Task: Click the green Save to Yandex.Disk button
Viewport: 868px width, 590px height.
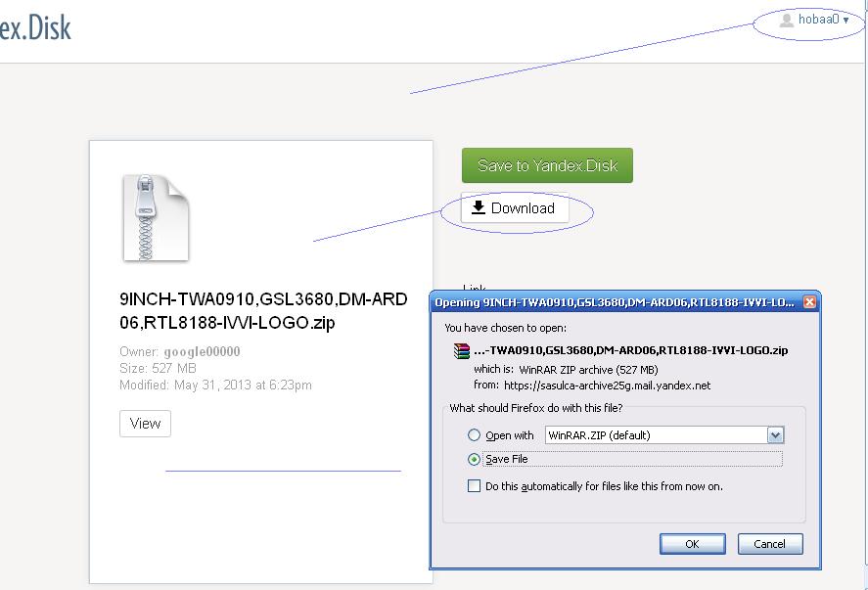Action: pyautogui.click(x=547, y=165)
